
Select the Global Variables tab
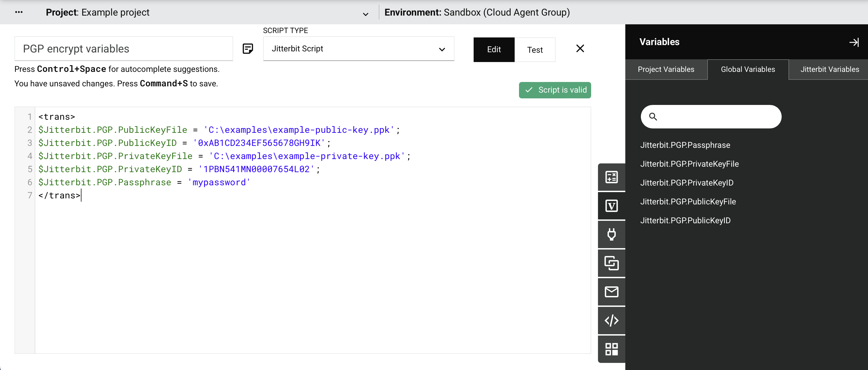(x=748, y=69)
